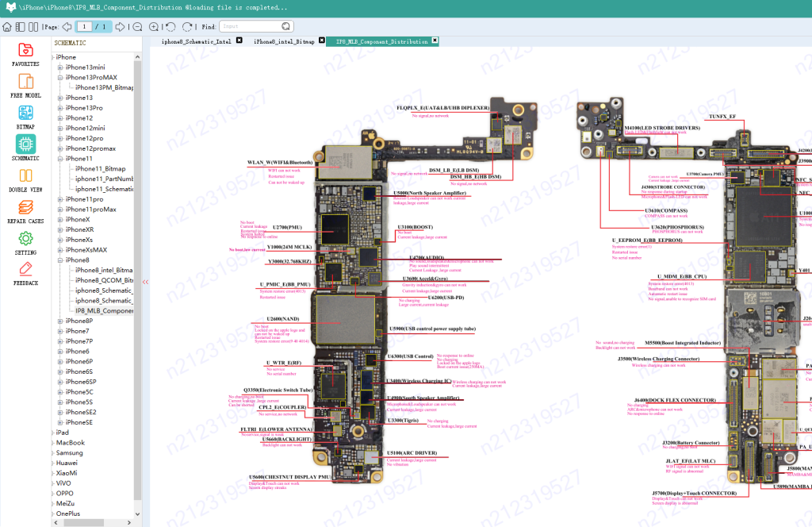The width and height of the screenshot is (812, 527).
Task: Open iPhone8_intel_Bitmap file in tree
Action: (x=104, y=270)
